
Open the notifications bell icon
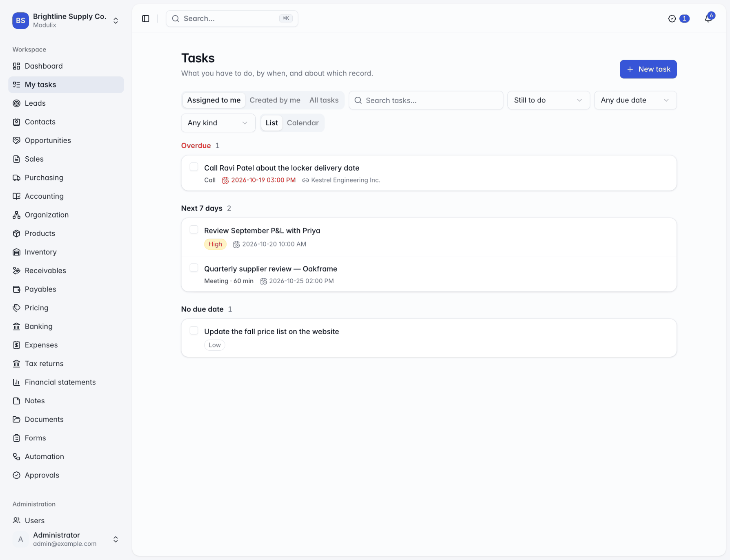[x=708, y=19]
